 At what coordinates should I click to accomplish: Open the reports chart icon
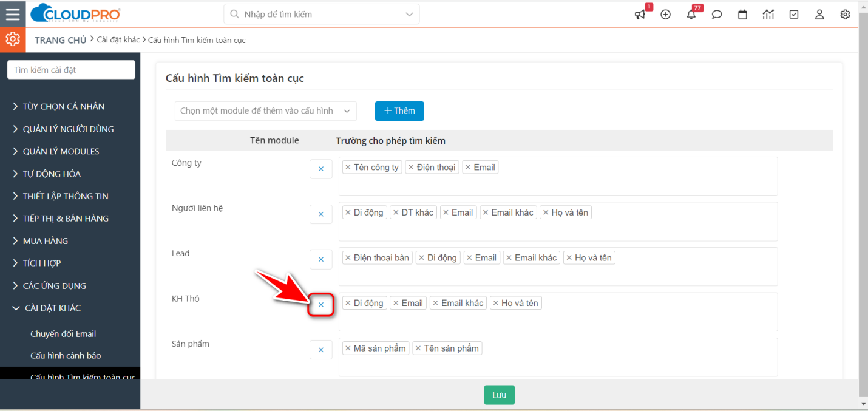(768, 15)
